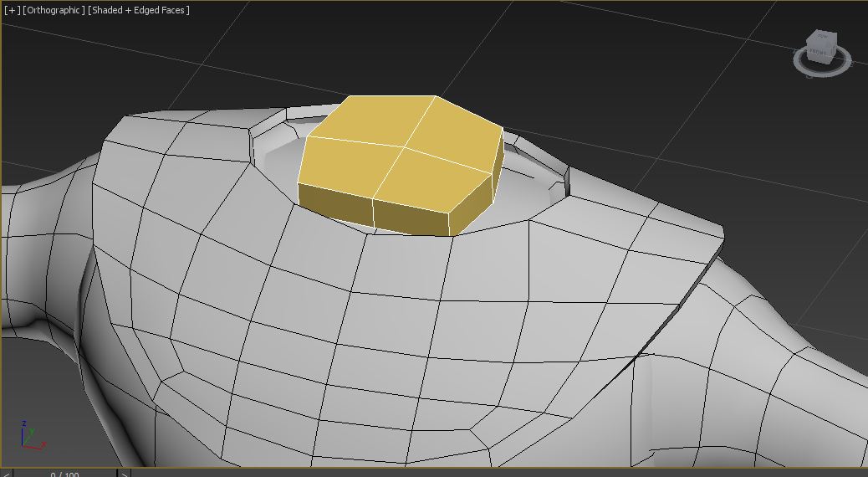Click the narrow yellow side face at far right
The width and height of the screenshot is (868, 477).
(x=497, y=166)
